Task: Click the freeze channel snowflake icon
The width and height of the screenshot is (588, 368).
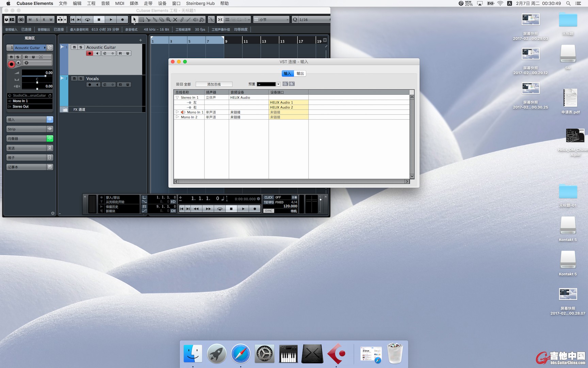Action: point(26,63)
